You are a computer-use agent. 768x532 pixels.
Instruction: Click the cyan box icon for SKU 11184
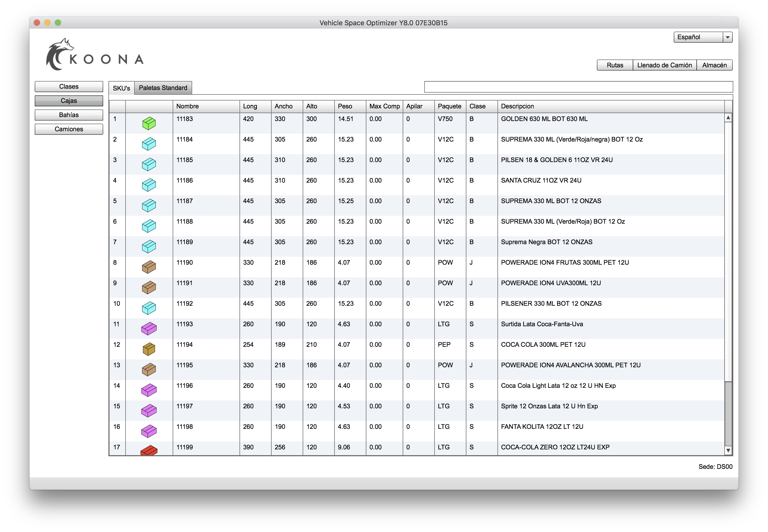click(x=149, y=144)
